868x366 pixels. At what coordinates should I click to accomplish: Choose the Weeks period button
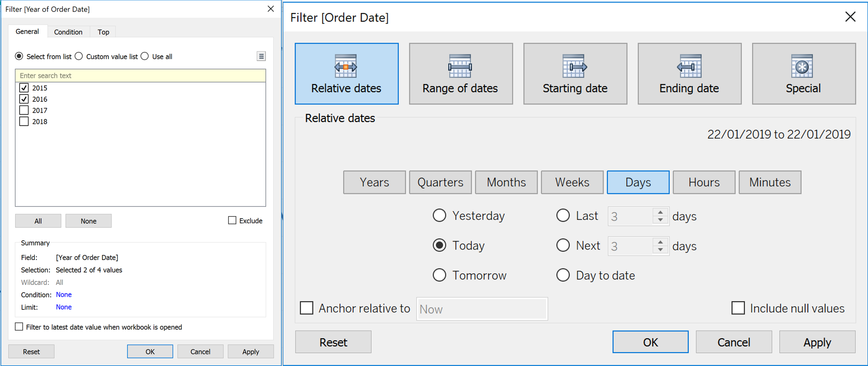coord(573,182)
